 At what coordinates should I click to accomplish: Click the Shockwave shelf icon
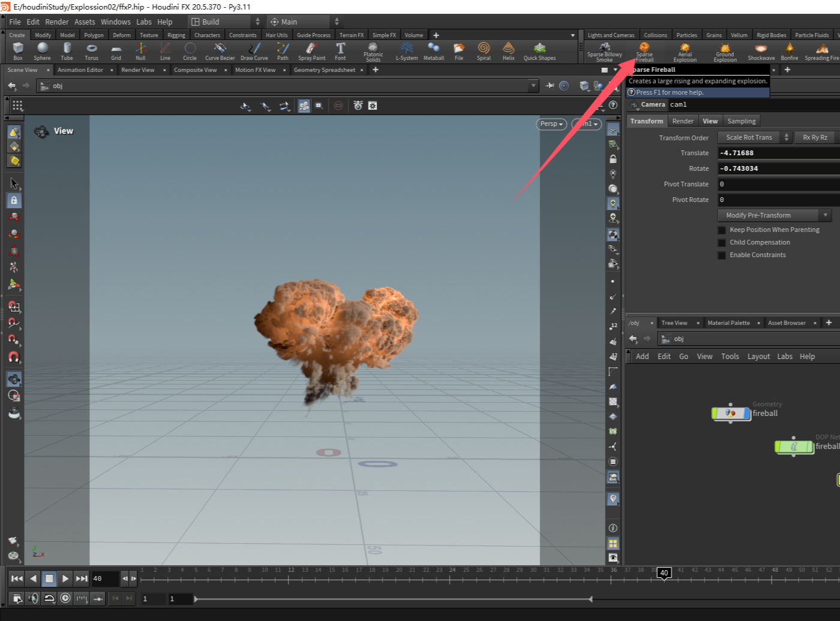tap(761, 50)
